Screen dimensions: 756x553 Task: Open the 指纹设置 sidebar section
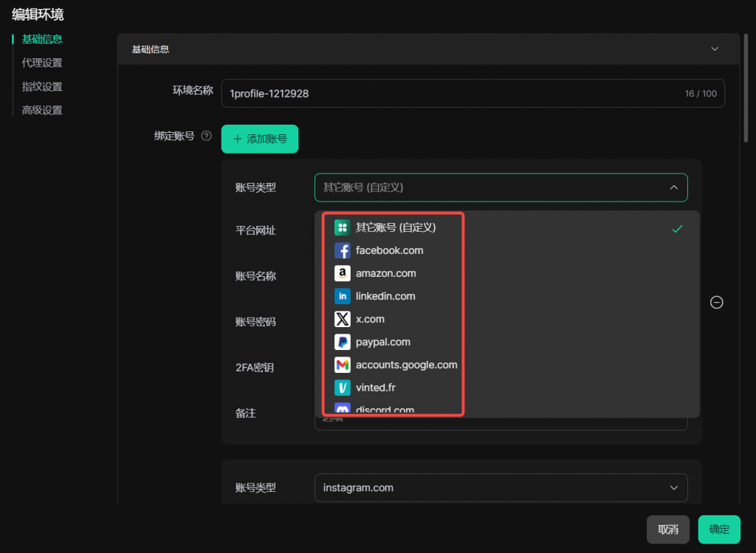coord(42,86)
